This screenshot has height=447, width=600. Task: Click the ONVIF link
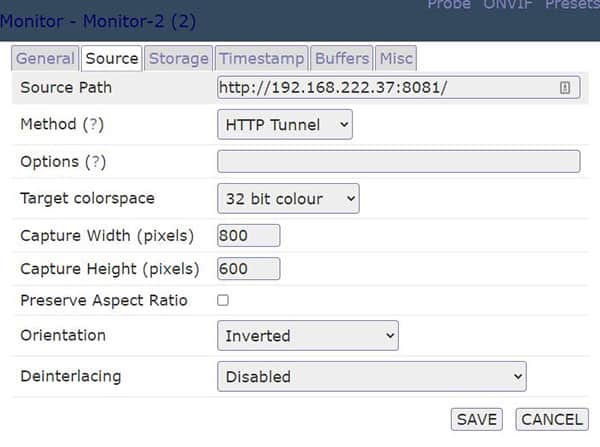click(x=507, y=4)
